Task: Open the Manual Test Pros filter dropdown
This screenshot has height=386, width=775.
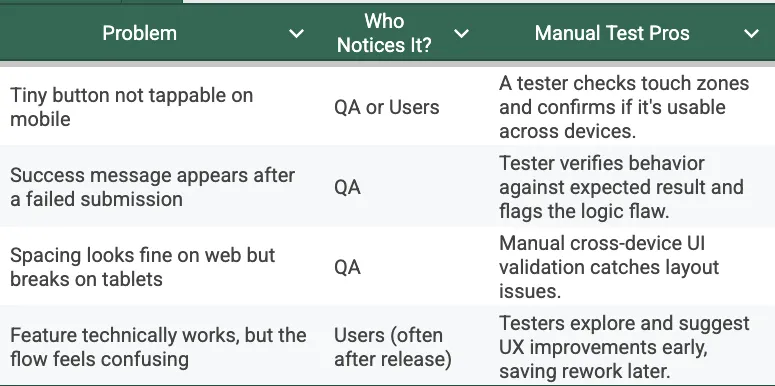Action: tap(751, 34)
